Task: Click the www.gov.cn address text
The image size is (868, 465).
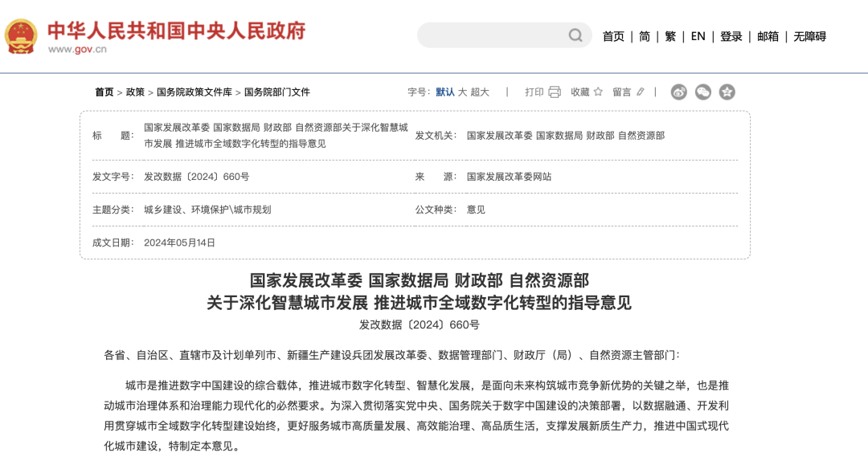Action: click(x=77, y=49)
